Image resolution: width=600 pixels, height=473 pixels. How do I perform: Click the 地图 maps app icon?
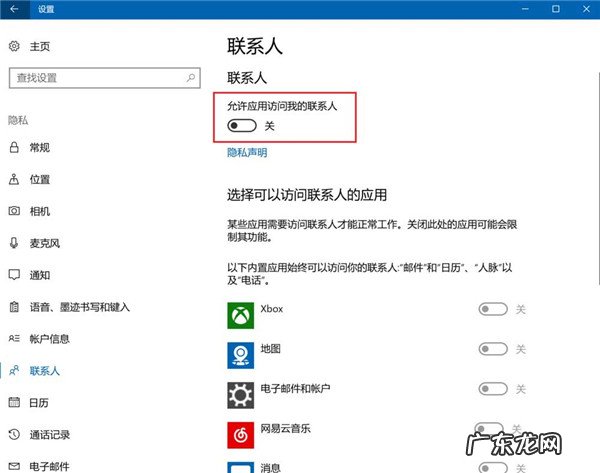pos(240,356)
